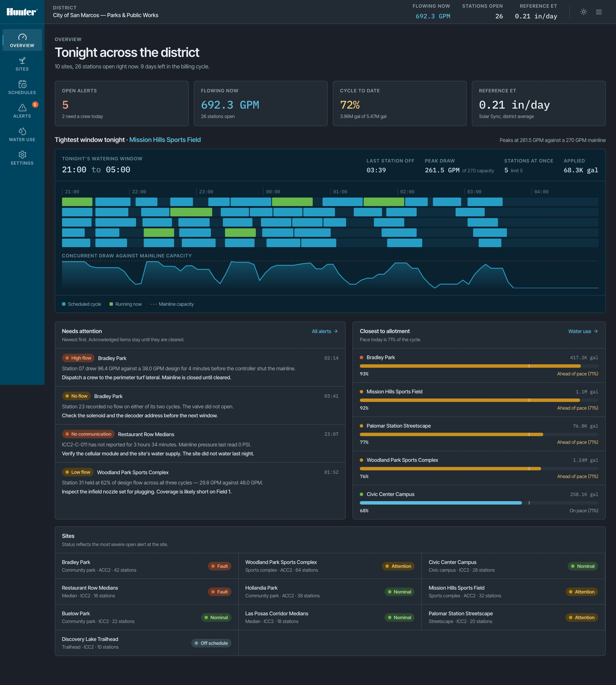Click the district name City of San Marcos

(x=106, y=15)
